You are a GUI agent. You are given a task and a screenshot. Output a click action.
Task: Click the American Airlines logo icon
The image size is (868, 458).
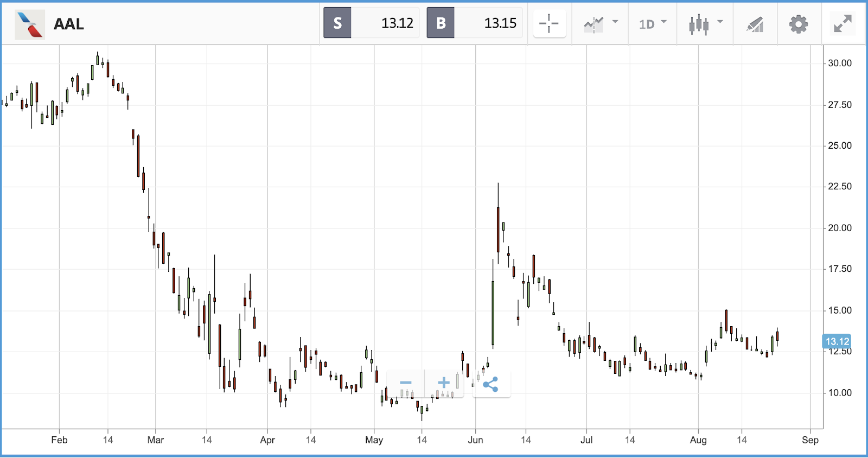[29, 24]
